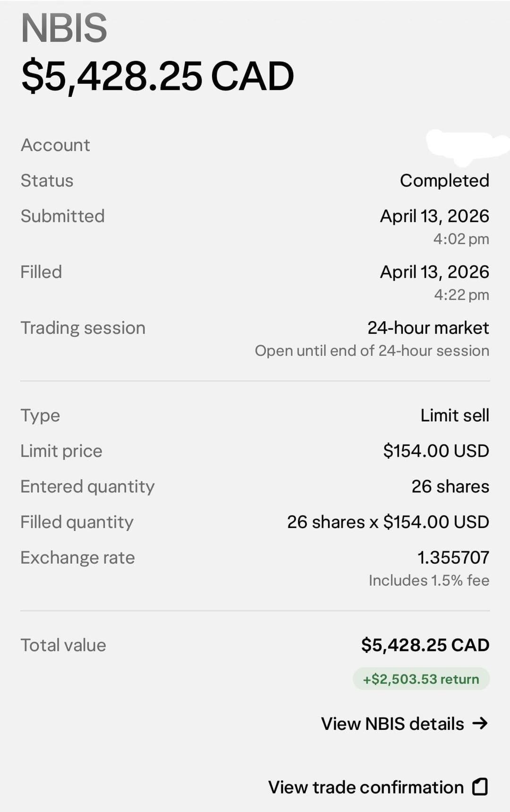Click the Completed status value
The height and width of the screenshot is (812, 510).
pos(444,180)
